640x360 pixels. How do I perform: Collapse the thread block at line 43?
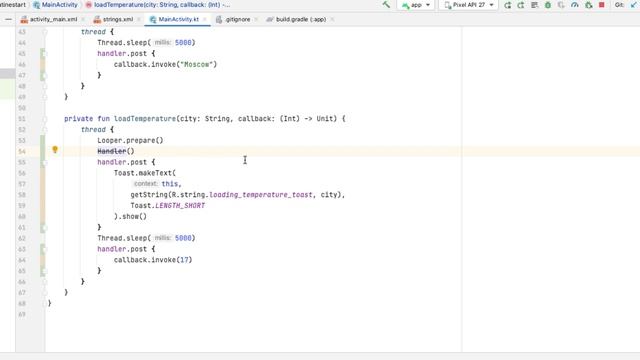[x=44, y=32]
